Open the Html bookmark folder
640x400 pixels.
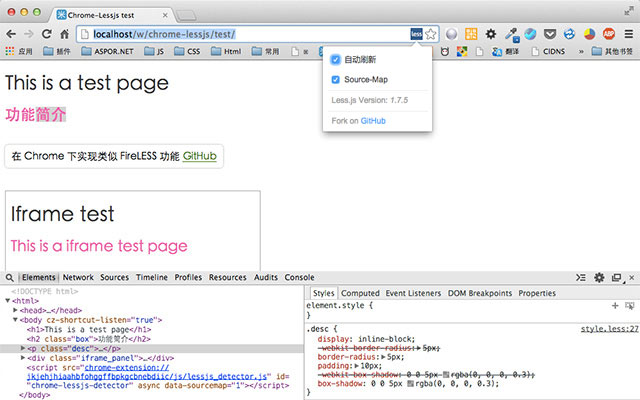[226, 51]
